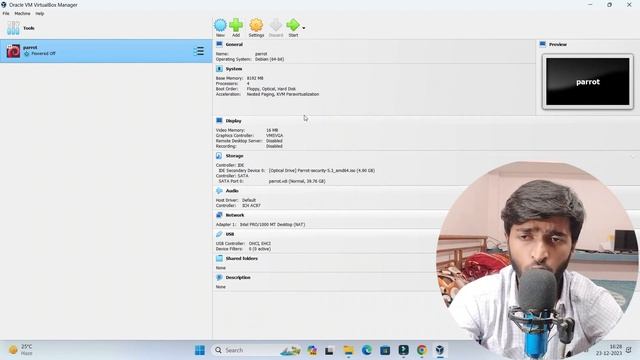Open the File menu

coord(6,13)
